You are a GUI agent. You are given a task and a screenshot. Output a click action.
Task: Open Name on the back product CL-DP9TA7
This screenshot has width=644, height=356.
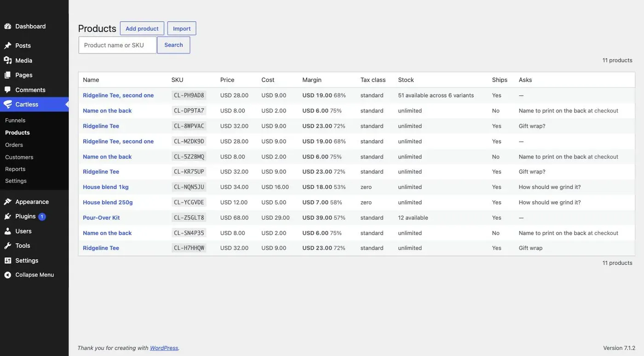coord(107,111)
